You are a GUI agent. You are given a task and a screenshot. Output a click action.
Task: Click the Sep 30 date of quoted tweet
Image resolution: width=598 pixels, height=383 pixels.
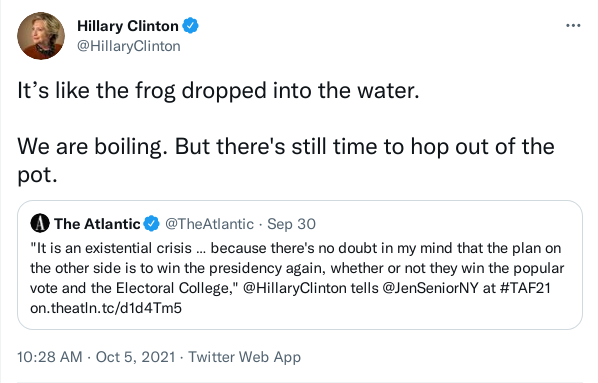(x=291, y=224)
